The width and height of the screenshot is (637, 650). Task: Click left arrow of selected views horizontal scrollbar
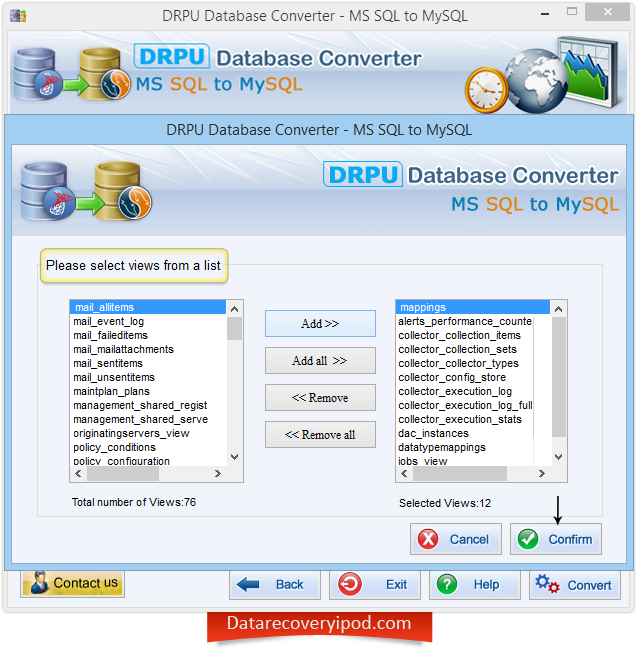tap(404, 473)
